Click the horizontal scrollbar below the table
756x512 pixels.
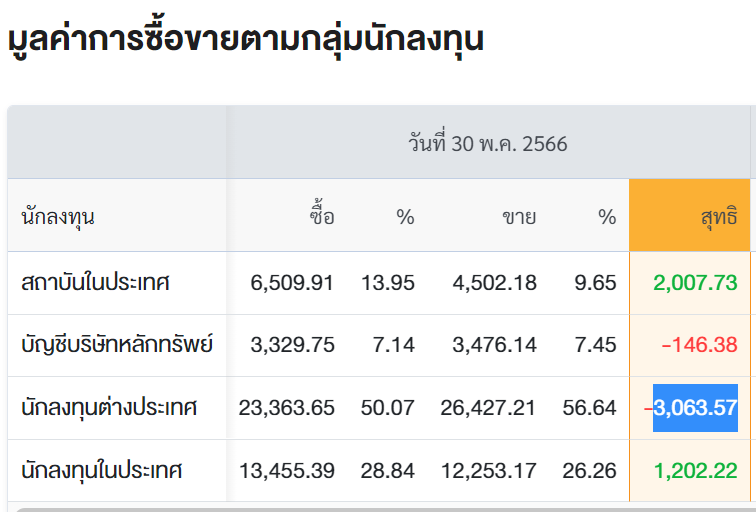click(x=380, y=508)
